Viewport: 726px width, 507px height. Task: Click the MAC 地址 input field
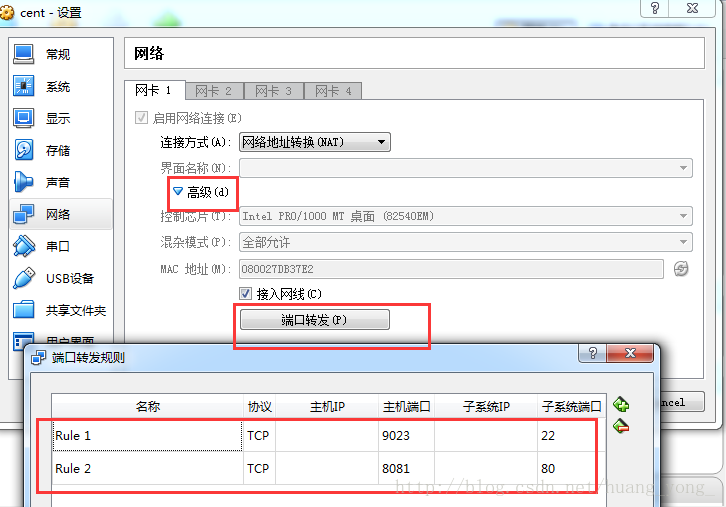tap(451, 269)
